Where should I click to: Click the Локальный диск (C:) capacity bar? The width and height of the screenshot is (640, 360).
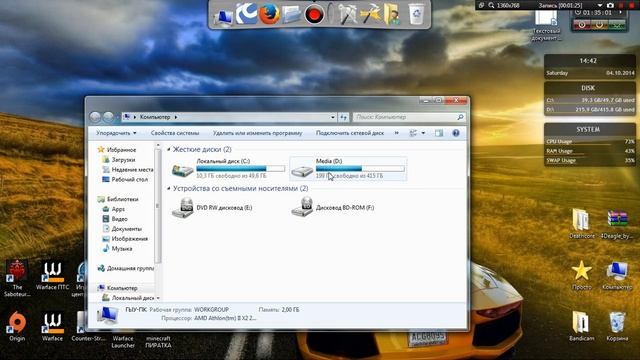click(240, 168)
